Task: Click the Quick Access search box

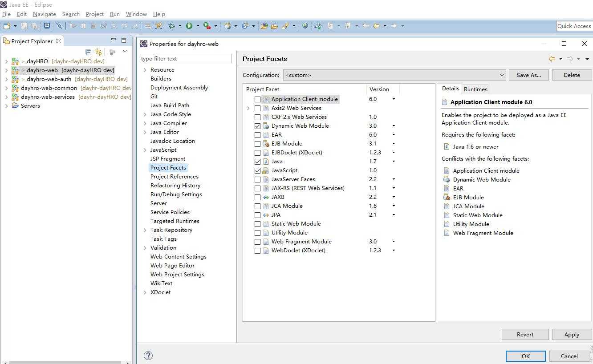Action: point(574,26)
